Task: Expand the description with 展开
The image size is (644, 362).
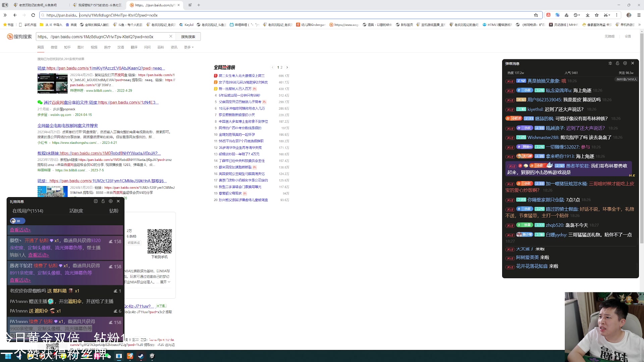Action: [165, 282]
